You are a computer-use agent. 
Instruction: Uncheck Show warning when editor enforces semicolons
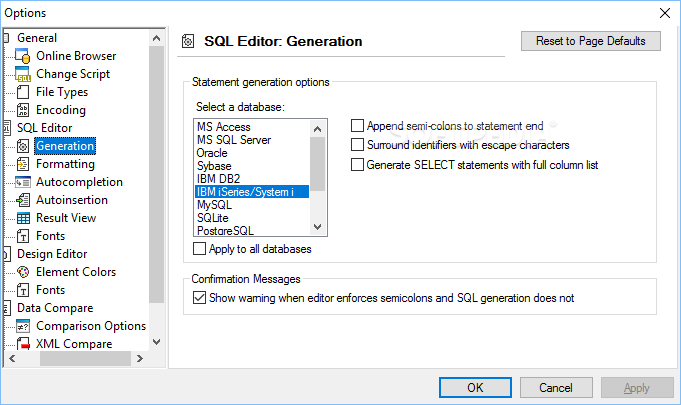pyautogui.click(x=199, y=298)
